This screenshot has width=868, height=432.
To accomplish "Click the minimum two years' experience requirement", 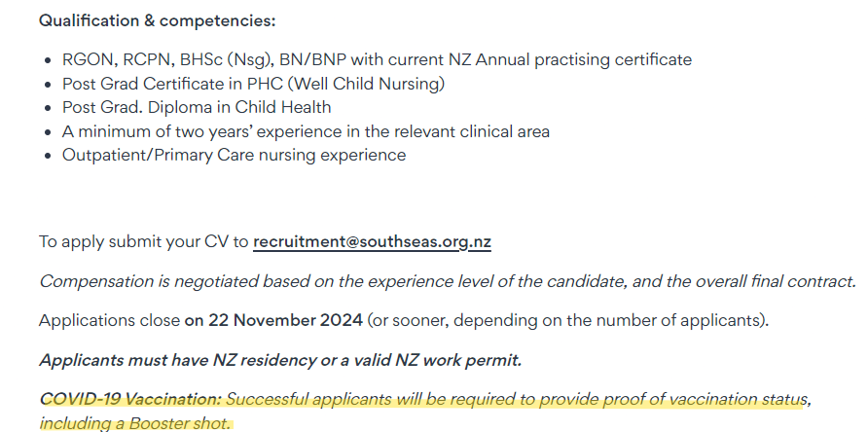I will [x=306, y=131].
